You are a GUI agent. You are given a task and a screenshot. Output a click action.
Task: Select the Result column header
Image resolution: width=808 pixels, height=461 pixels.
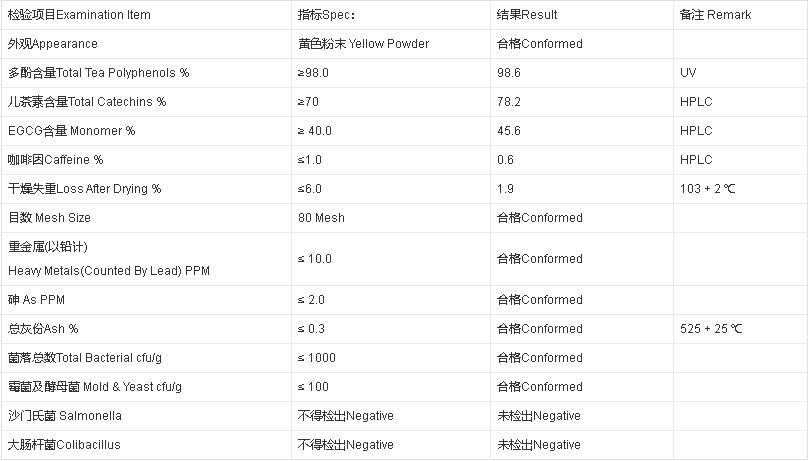coord(527,15)
